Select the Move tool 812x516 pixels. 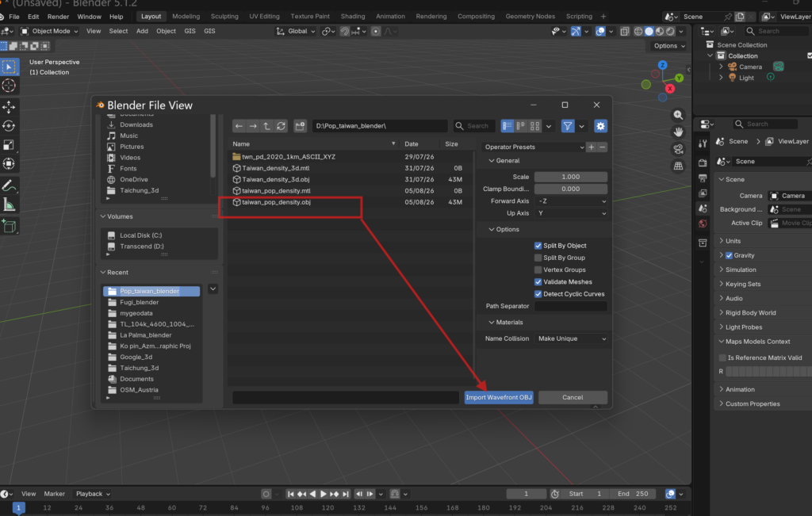(x=9, y=107)
